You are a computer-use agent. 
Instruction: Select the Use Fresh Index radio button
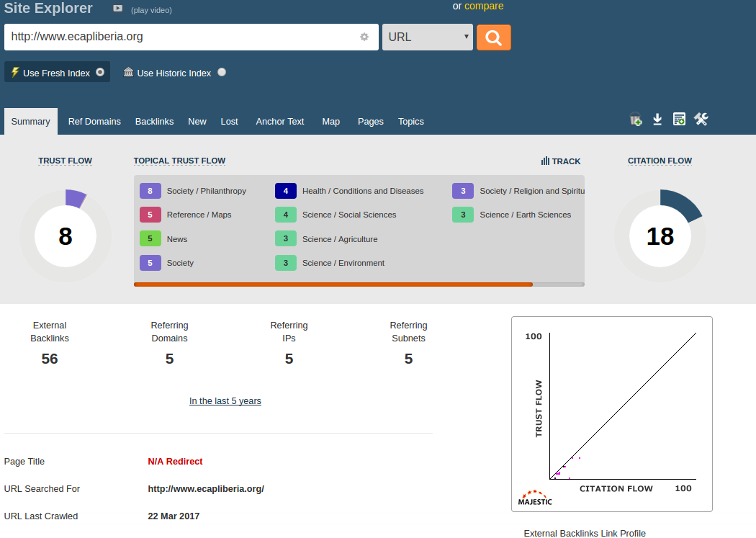click(100, 72)
